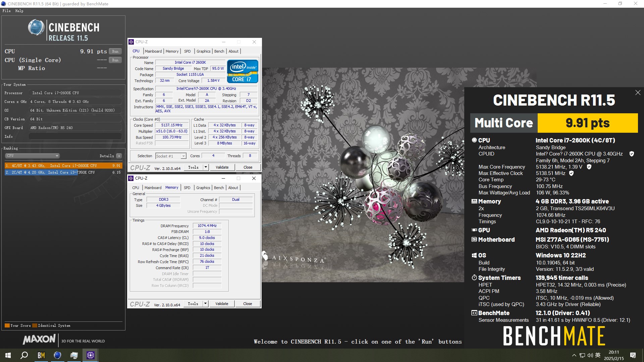Screen dimensions: 644x362
Task: Show hidden system tray icons
Action: coord(574,355)
